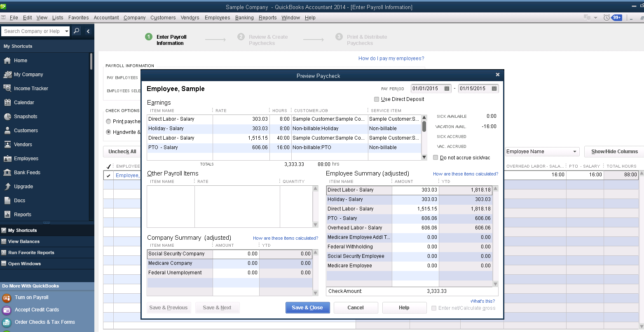Click Cancel in Preview Paycheck
Screen dimensions: 644x332
click(x=356, y=308)
